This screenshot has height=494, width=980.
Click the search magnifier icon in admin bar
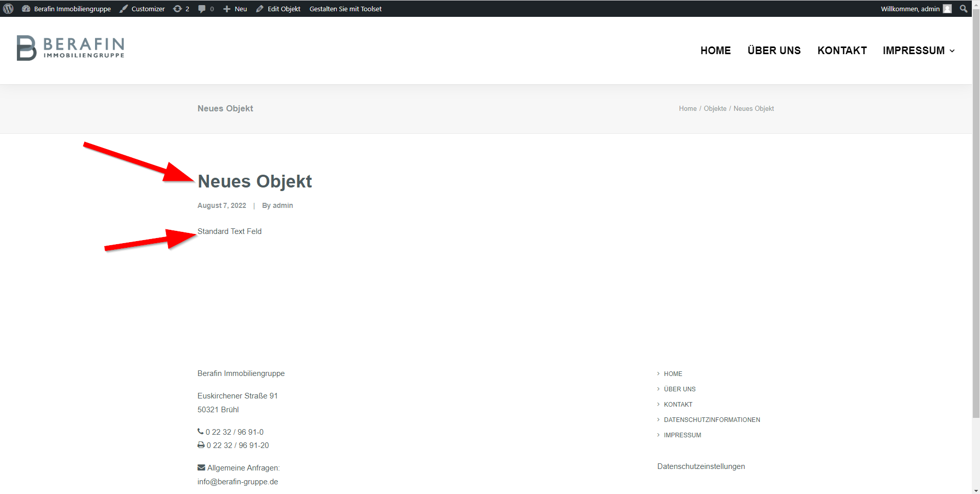tap(963, 9)
